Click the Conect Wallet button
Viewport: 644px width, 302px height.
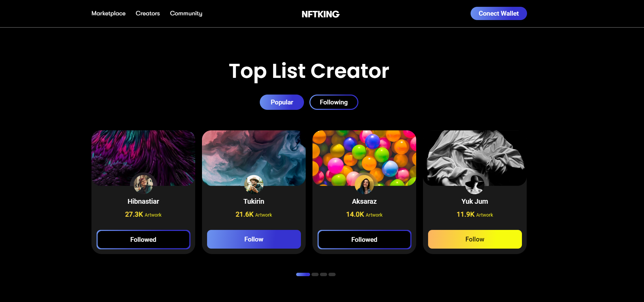point(498,13)
